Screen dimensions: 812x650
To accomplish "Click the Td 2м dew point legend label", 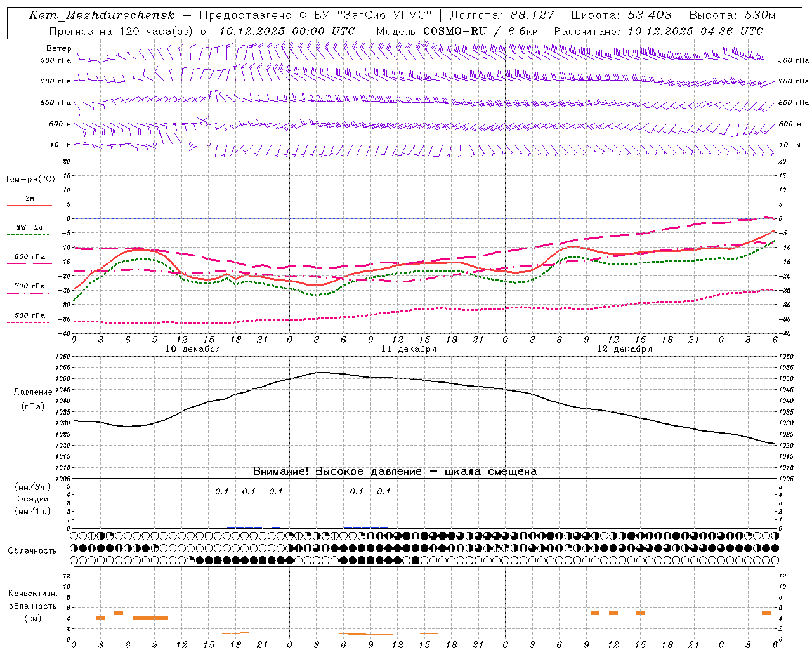I will point(30,227).
